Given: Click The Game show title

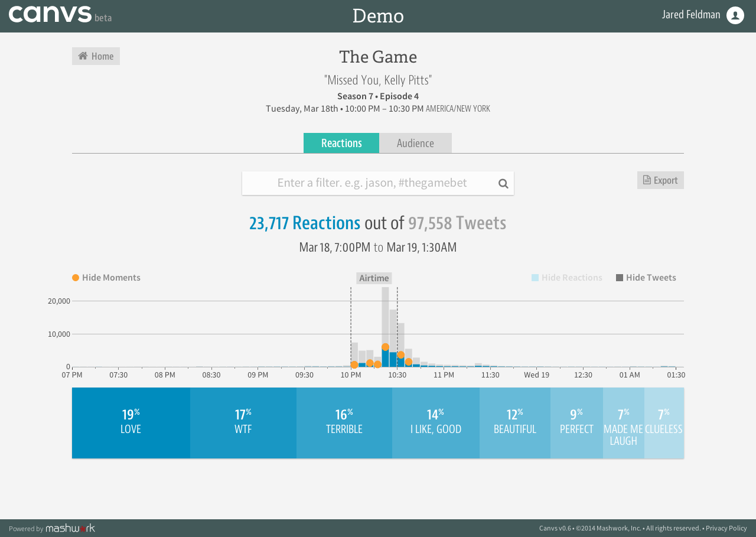Looking at the screenshot, I should pos(378,57).
